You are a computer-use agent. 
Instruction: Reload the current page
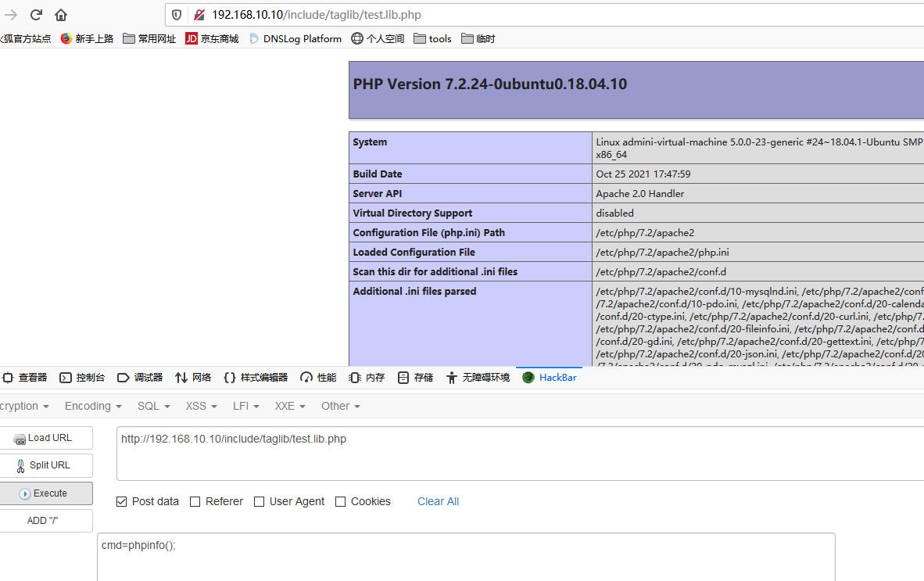36,15
